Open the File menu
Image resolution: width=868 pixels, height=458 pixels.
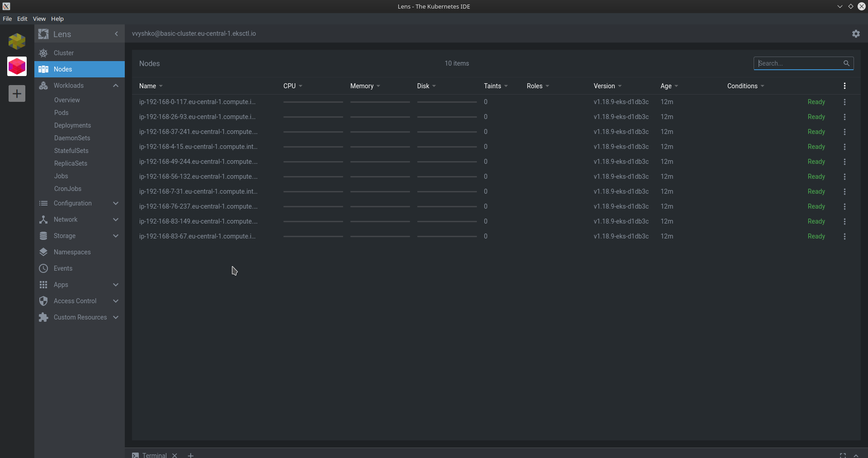[x=7, y=19]
